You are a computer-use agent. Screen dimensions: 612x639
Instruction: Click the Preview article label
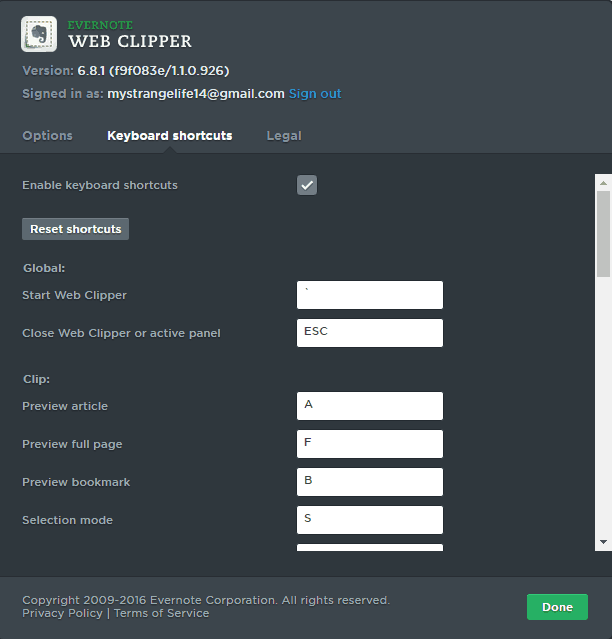tap(65, 406)
